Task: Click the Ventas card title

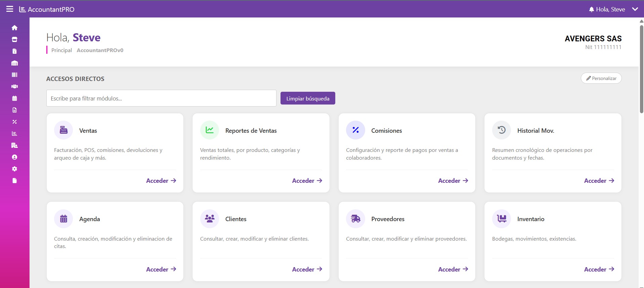Action: point(88,130)
